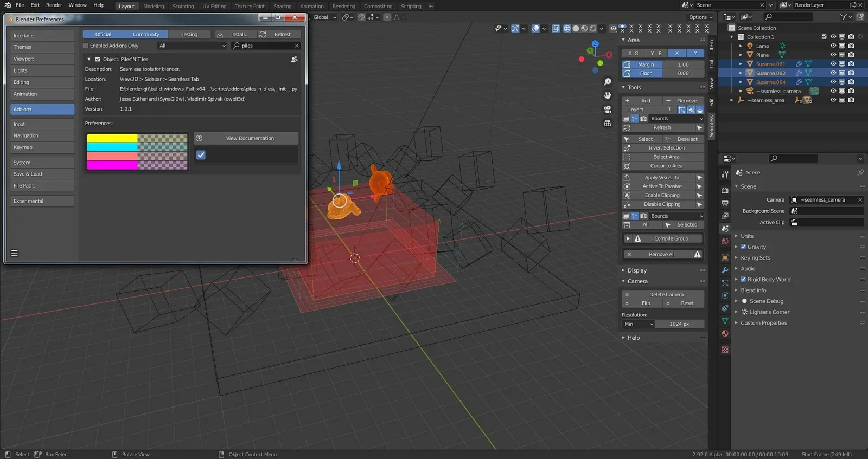Toggle viewport gizmos button
The image size is (868, 459).
point(515,29)
